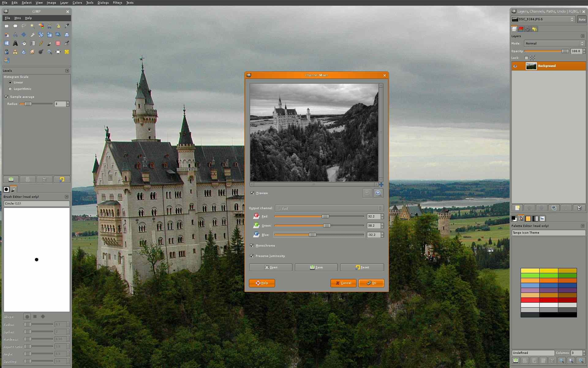Viewport: 588px width, 368px height.
Task: Click the Background layer thumbnail
Action: [530, 66]
